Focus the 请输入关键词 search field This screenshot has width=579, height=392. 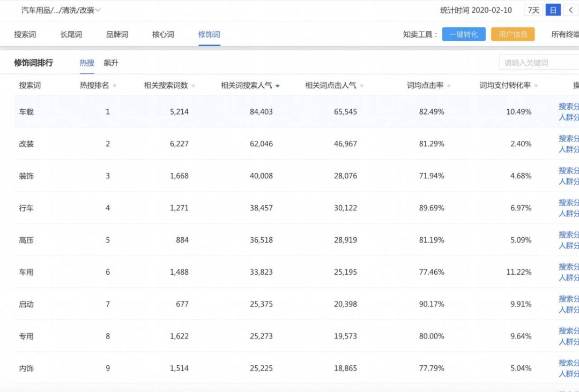pyautogui.click(x=539, y=63)
